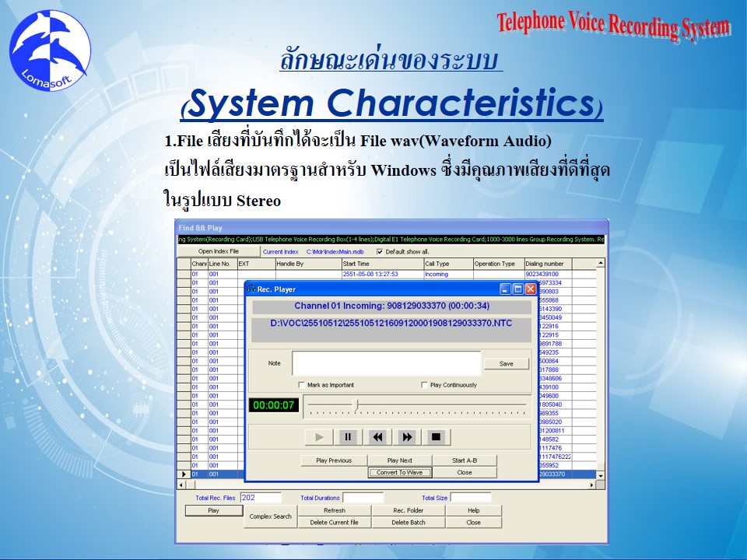Click the Start Time column header

click(381, 264)
